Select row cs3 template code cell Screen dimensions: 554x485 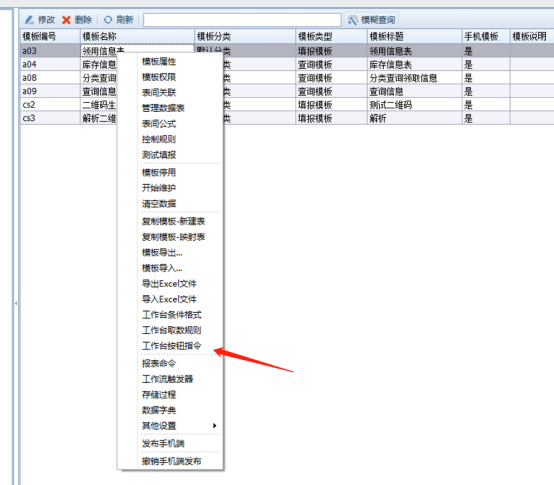point(50,118)
